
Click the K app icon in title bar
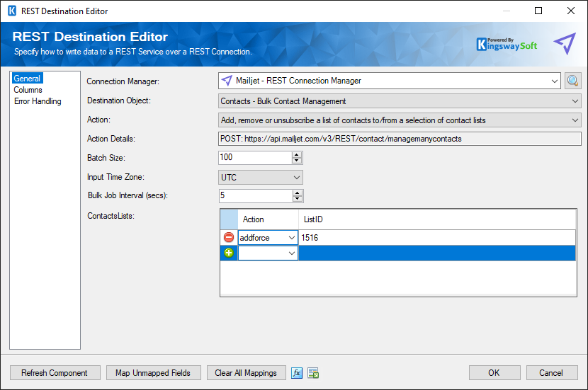click(x=12, y=11)
